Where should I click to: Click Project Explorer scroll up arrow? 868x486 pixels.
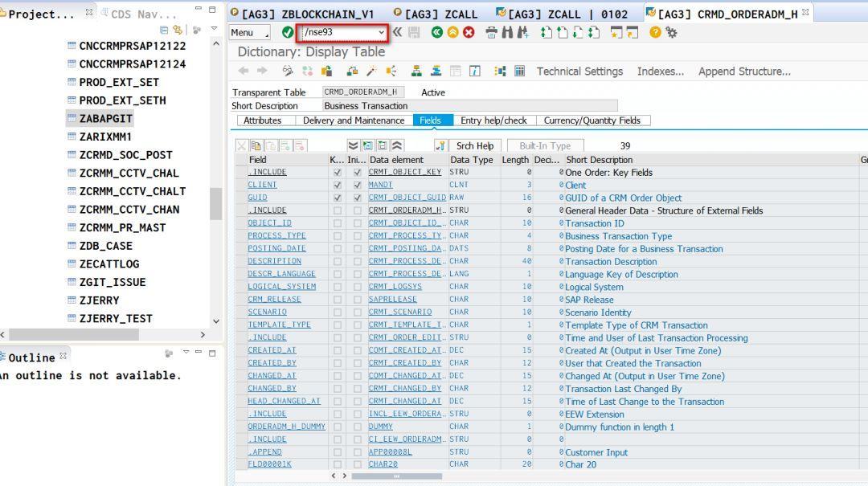tap(216, 43)
